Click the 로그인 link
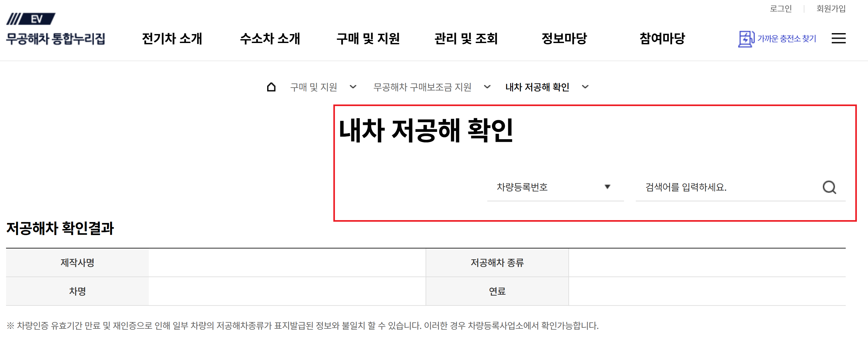This screenshot has height=359, width=868. 781,9
